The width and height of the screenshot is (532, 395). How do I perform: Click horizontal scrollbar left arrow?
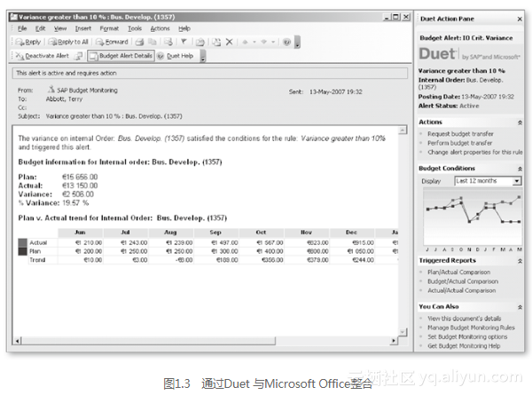(x=18, y=341)
